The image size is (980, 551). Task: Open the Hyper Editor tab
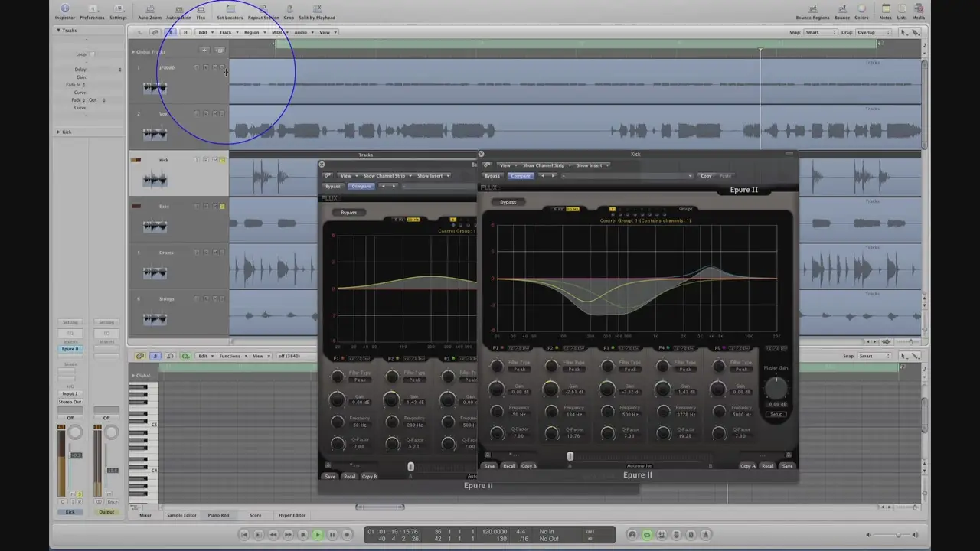(x=292, y=515)
